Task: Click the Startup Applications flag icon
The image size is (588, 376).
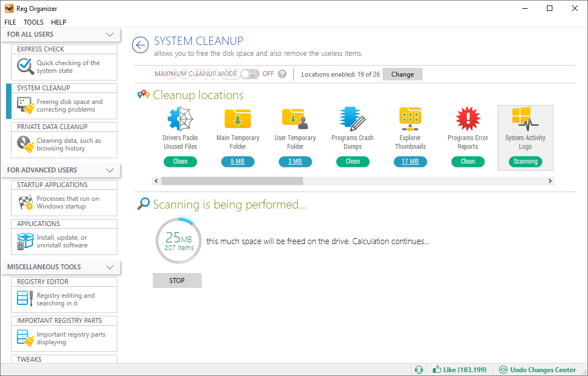Action: tap(26, 203)
